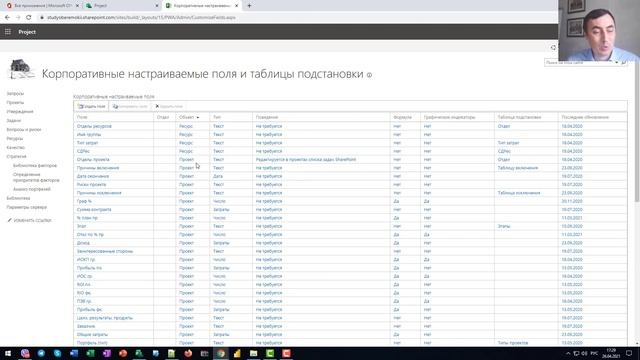This screenshot has height=360, width=640.
Task: Switch to the Project browser tab
Action: click(x=121, y=6)
